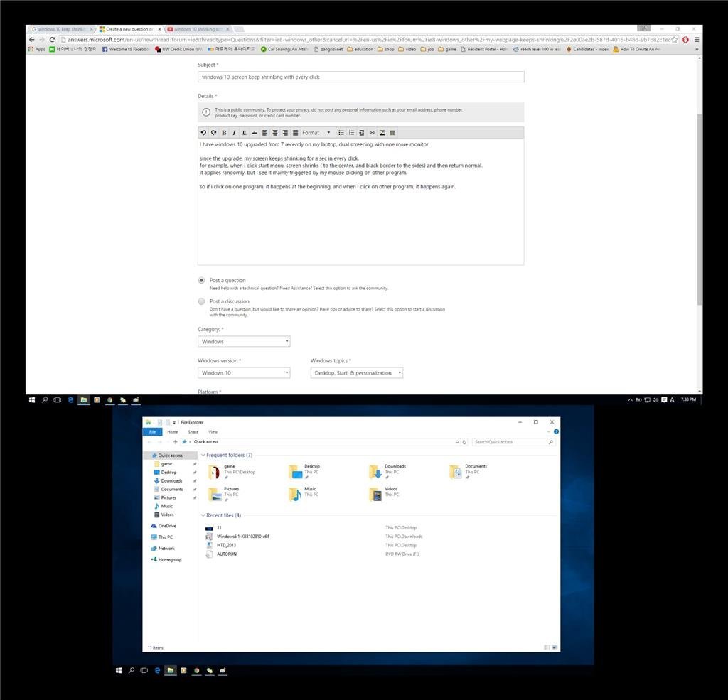Open the zangsisi.net bookmark
Image resolution: width=728 pixels, height=700 pixels.
328,49
